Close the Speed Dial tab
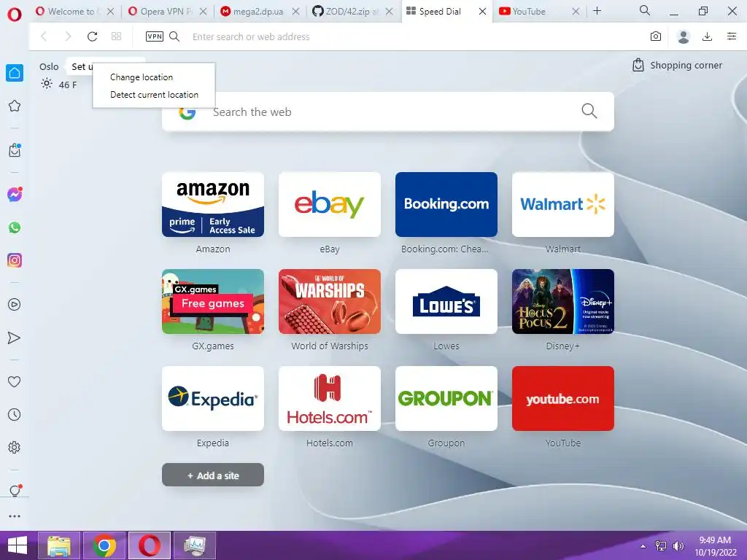 click(x=483, y=12)
